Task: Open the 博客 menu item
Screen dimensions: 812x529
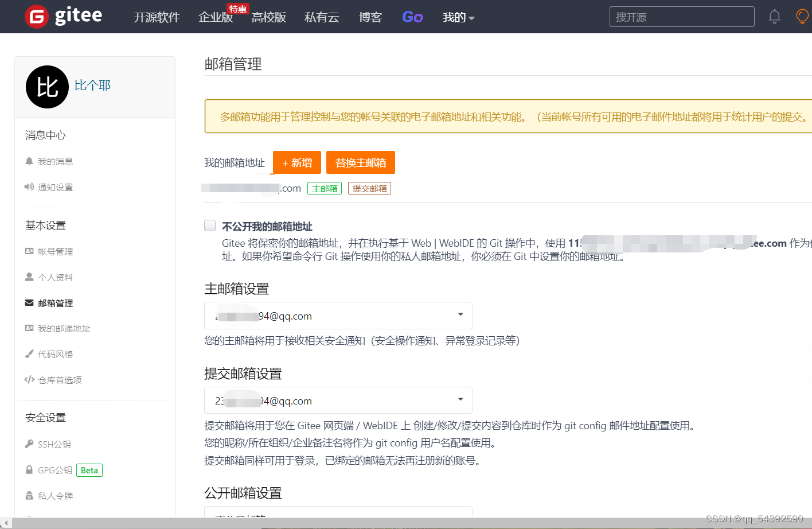Action: (x=370, y=17)
